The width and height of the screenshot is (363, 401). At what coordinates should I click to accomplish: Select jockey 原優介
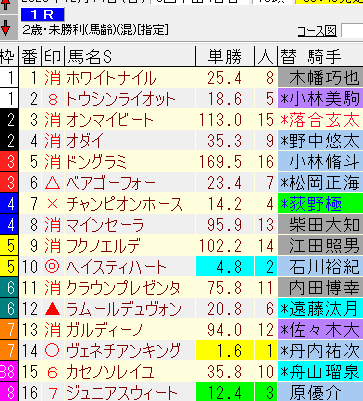[321, 393]
